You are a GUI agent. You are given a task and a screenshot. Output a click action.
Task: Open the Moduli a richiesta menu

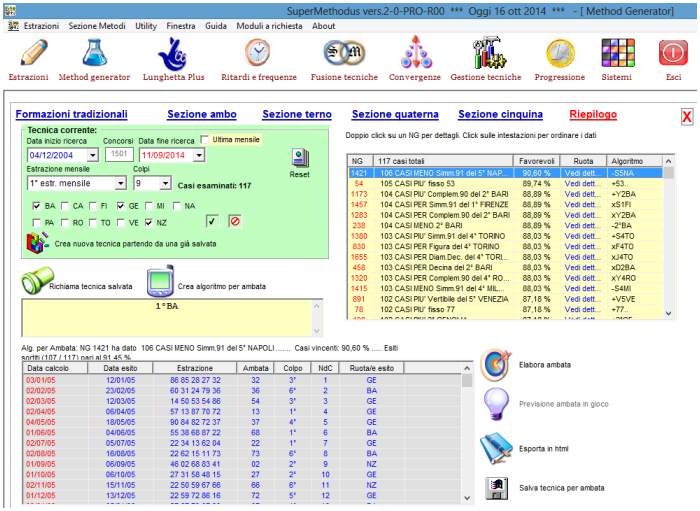269,26
